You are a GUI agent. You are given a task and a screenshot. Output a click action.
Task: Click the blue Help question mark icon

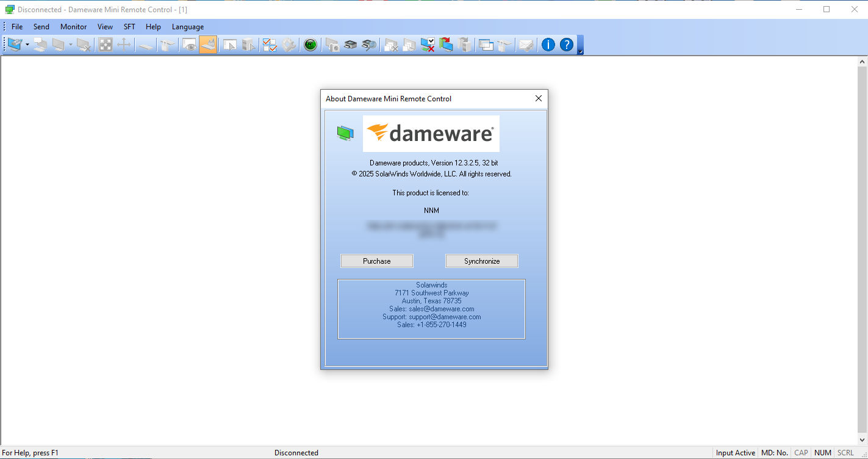tap(567, 45)
